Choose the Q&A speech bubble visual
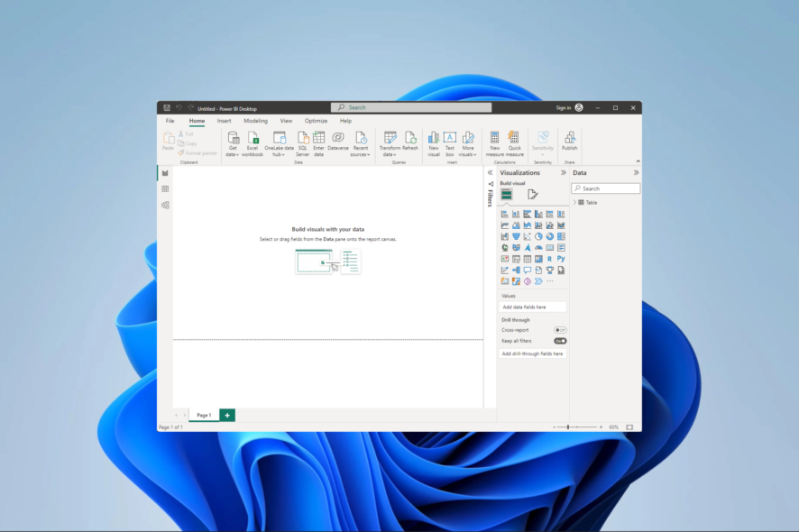This screenshot has height=532, width=799. point(527,271)
